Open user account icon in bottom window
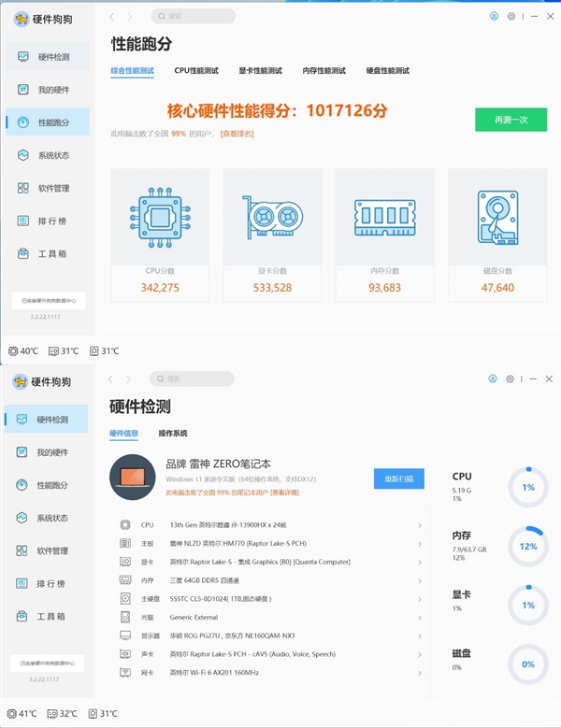Screen dimensions: 561x728 493,378
